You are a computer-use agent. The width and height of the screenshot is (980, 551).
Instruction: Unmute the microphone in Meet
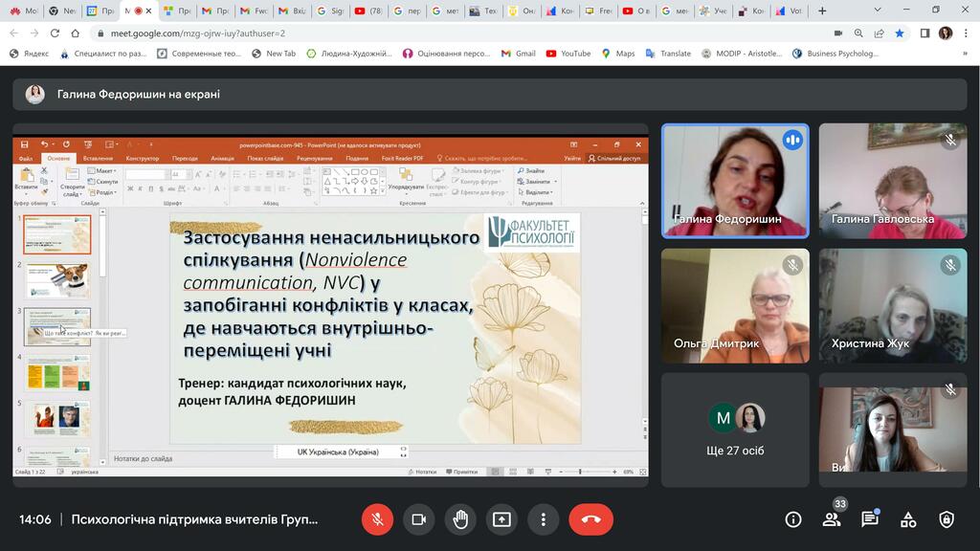pyautogui.click(x=377, y=519)
